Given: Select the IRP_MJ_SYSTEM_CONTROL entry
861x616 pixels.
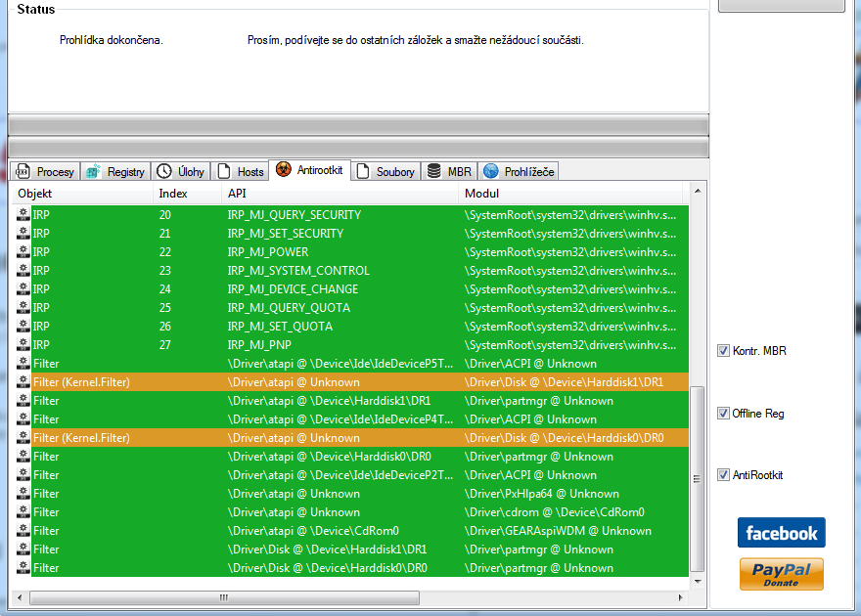Looking at the screenshot, I should pyautogui.click(x=298, y=271).
